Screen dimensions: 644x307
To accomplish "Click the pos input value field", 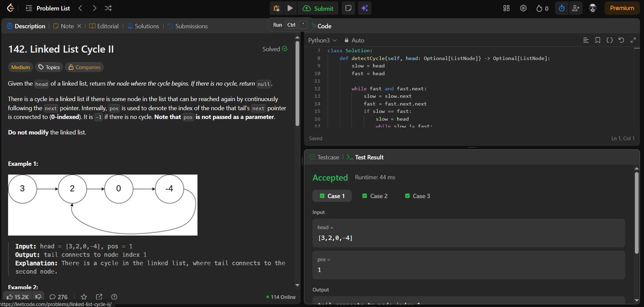I will (x=469, y=265).
